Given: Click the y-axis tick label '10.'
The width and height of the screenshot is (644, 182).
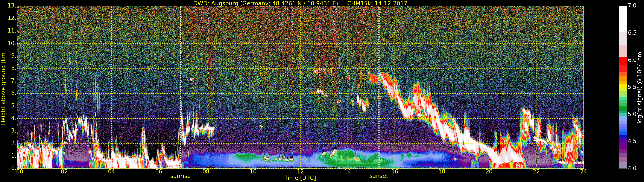Looking at the screenshot, I should [x=12, y=43].
